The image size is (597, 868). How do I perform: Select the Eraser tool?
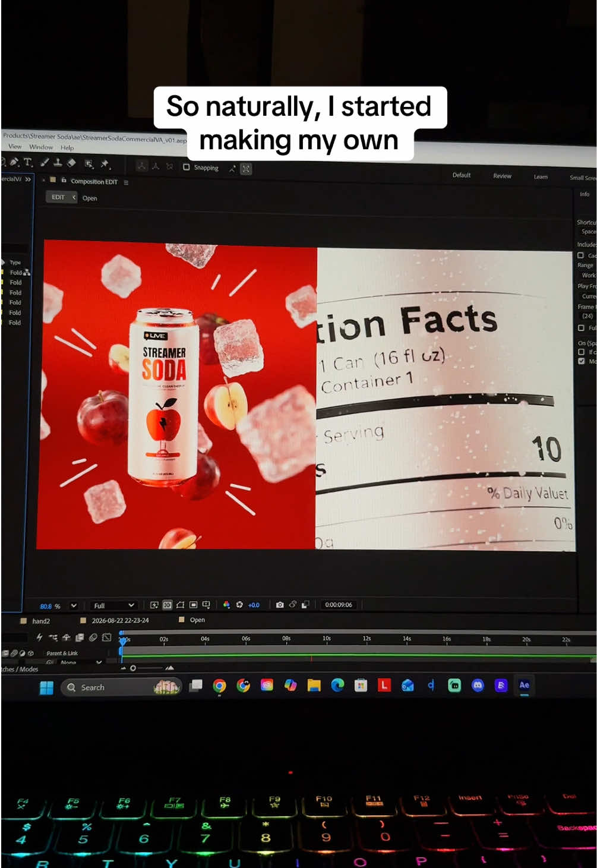pyautogui.click(x=71, y=163)
